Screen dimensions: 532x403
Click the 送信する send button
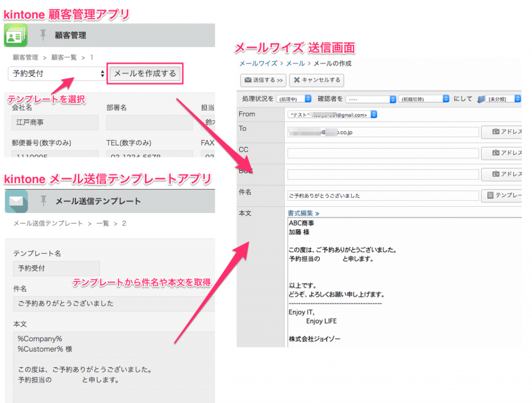click(x=263, y=80)
